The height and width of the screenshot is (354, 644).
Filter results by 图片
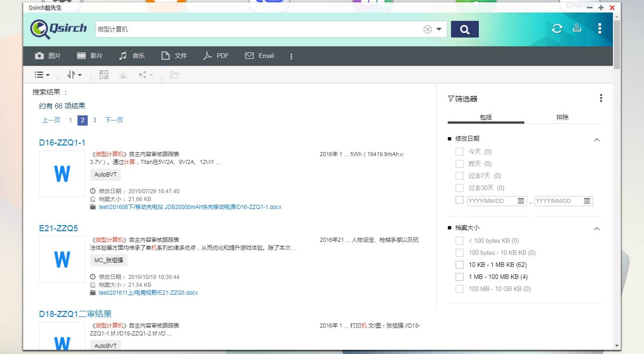[x=48, y=56]
